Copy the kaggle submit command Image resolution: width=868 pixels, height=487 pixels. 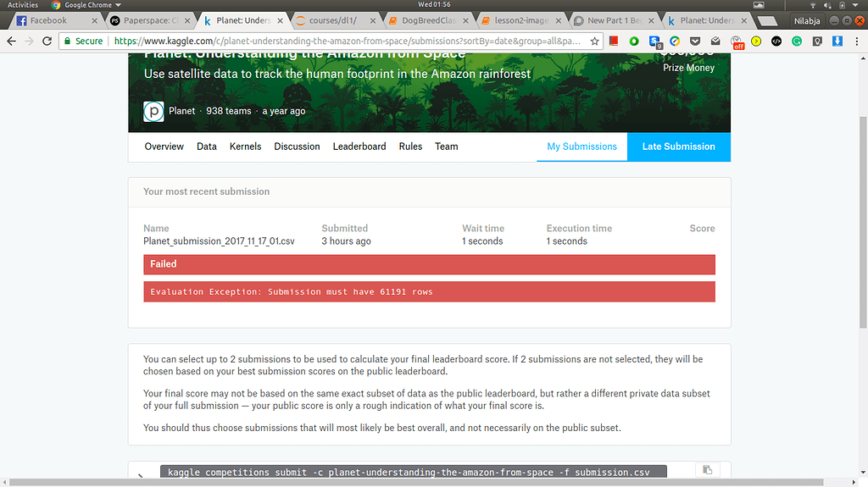point(706,471)
